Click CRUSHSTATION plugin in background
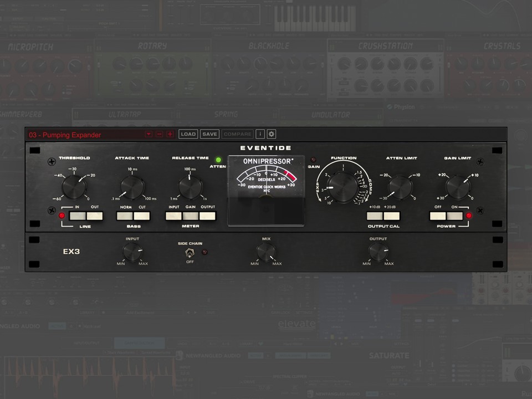 [386, 70]
